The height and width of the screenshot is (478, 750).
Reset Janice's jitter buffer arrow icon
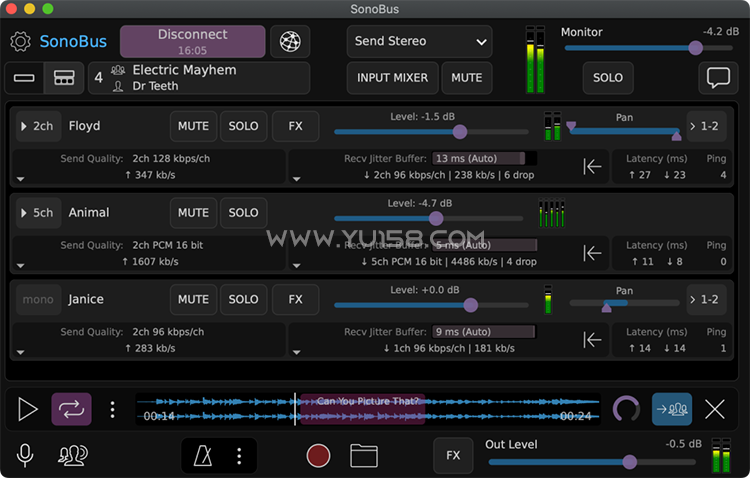(x=592, y=340)
